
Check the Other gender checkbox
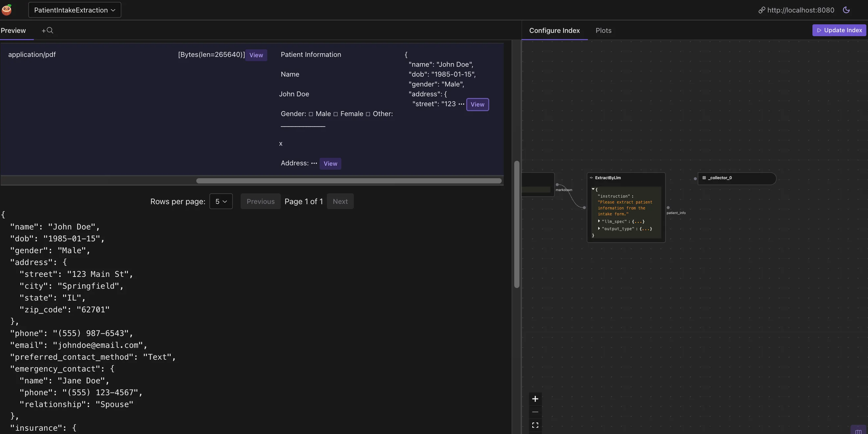pos(368,114)
